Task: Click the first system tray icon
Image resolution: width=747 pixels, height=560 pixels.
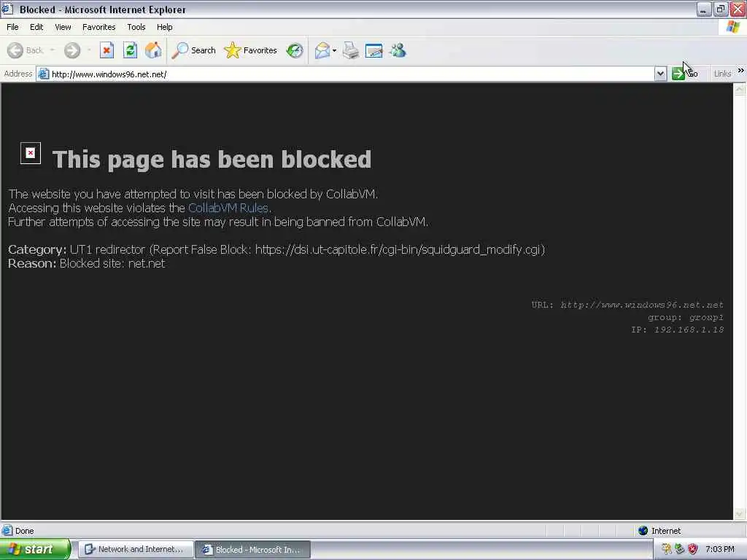Action: point(667,549)
